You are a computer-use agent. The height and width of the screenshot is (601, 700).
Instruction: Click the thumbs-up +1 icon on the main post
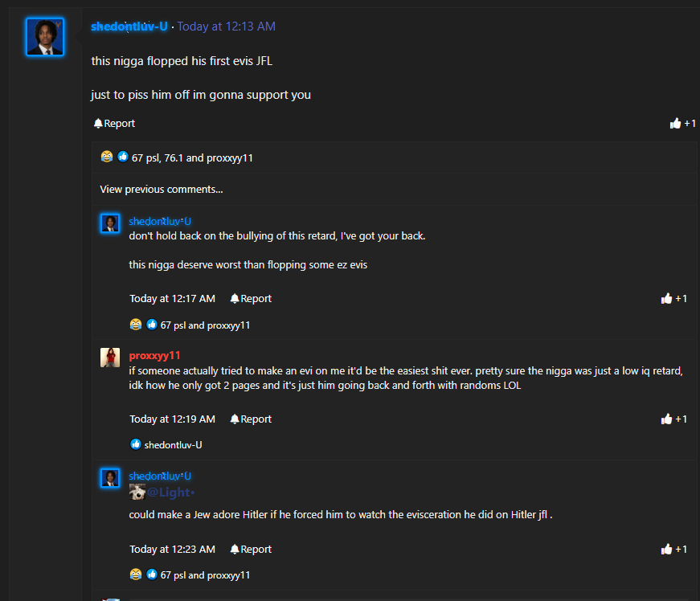tap(682, 123)
